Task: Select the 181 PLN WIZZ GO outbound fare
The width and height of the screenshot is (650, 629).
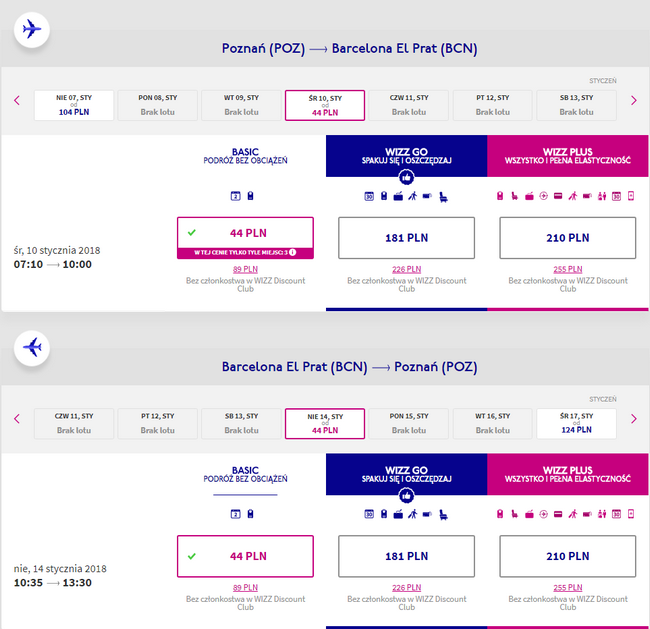Action: (x=406, y=238)
